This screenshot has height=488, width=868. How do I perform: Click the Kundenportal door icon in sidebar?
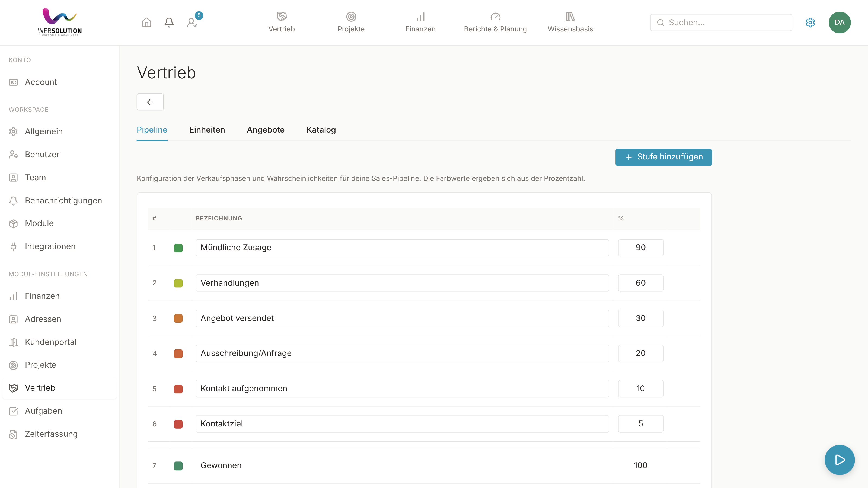tap(14, 342)
